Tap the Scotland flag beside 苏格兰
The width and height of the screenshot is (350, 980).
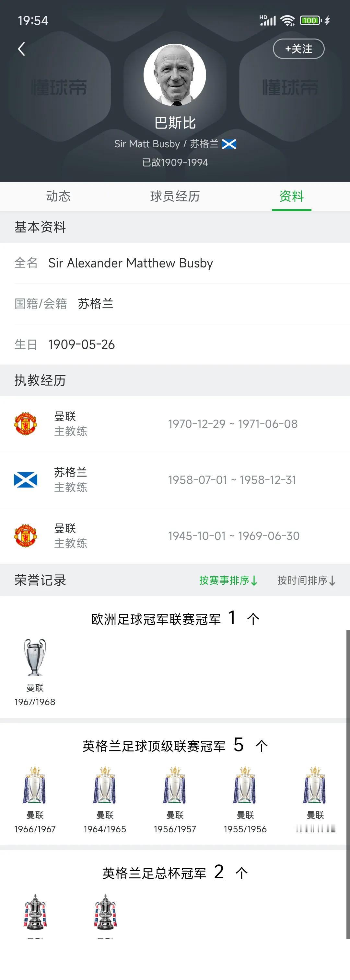coord(229,144)
